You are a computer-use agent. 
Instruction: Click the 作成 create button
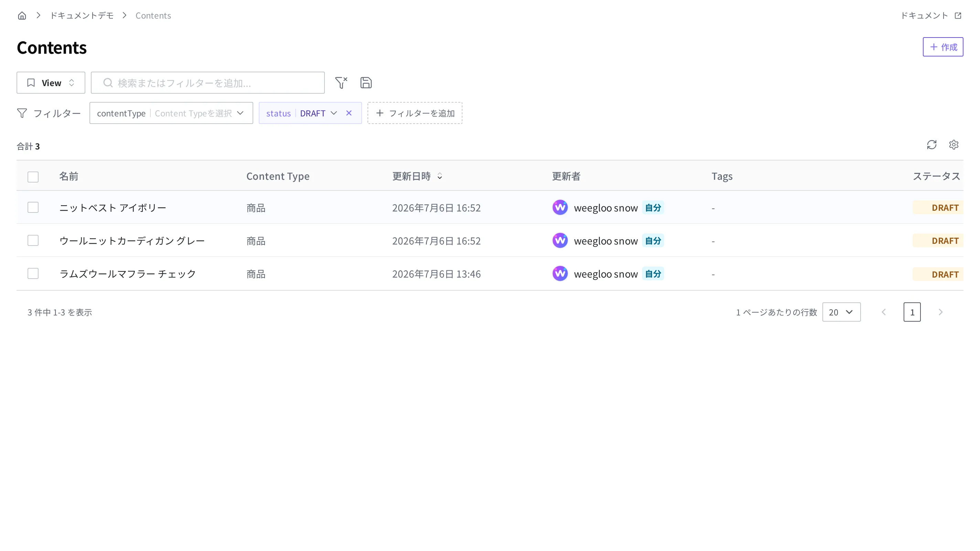(943, 47)
